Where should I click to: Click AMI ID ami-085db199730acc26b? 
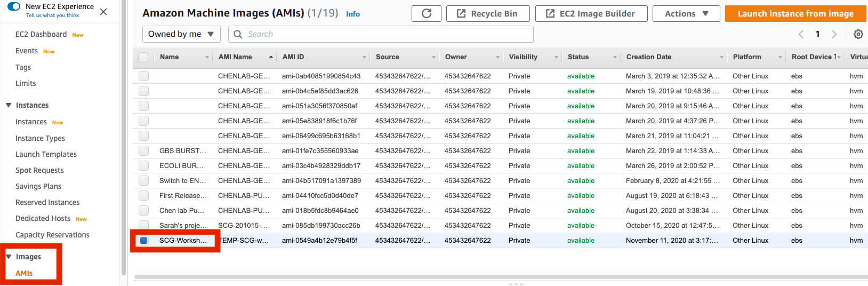coord(321,226)
